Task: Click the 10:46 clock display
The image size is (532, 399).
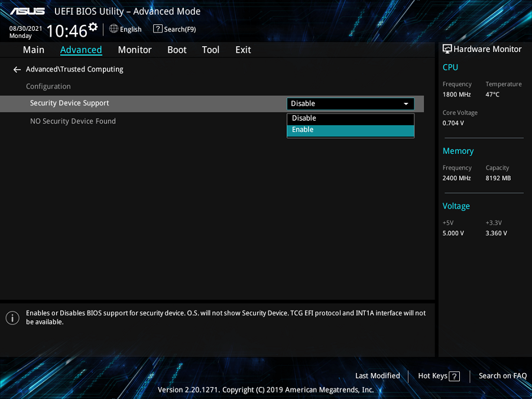Action: click(x=67, y=31)
